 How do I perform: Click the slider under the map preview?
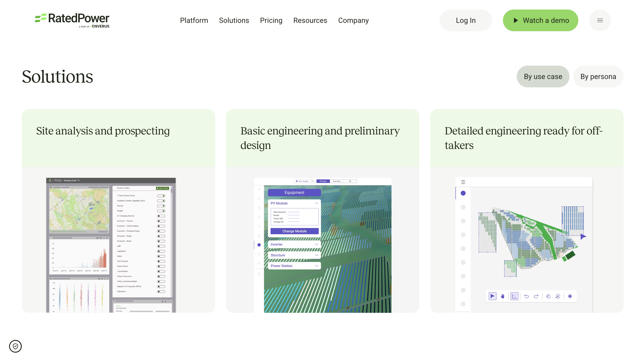pyautogui.click(x=69, y=232)
